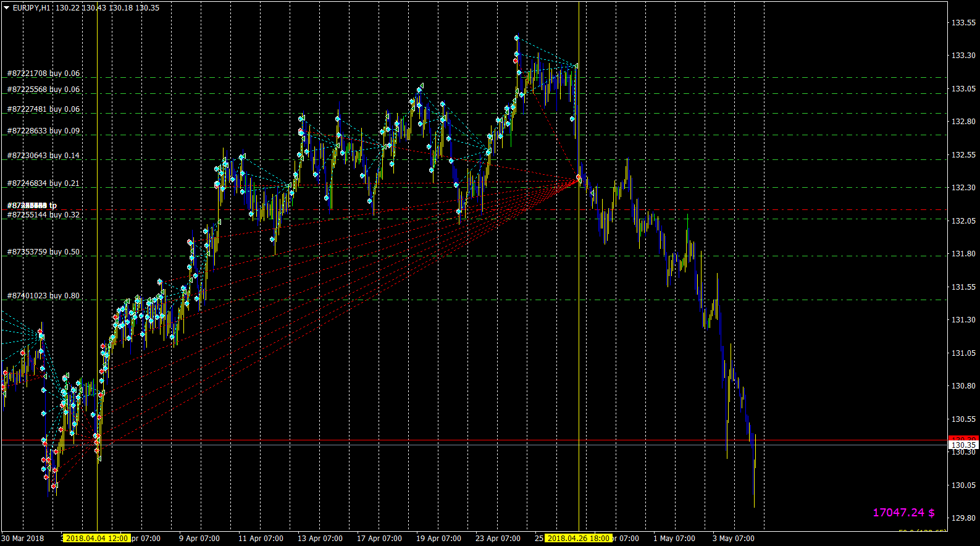This screenshot has width=980, height=546.
Task: Click the 13 Apr 07:00 time label
Action: (x=320, y=539)
